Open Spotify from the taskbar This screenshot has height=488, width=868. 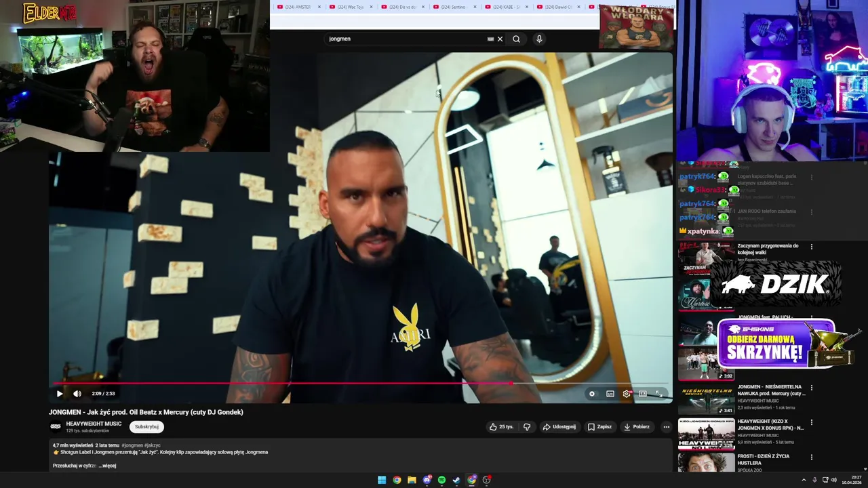click(441, 480)
